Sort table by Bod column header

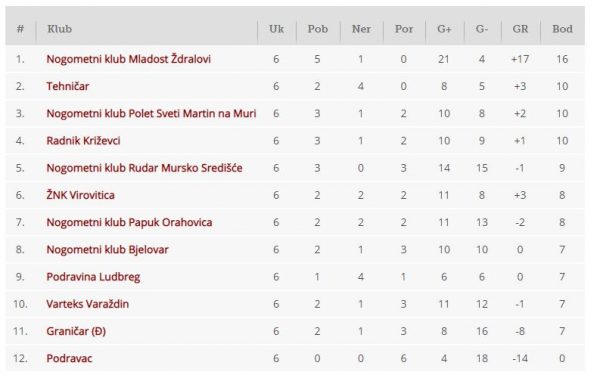pyautogui.click(x=562, y=29)
